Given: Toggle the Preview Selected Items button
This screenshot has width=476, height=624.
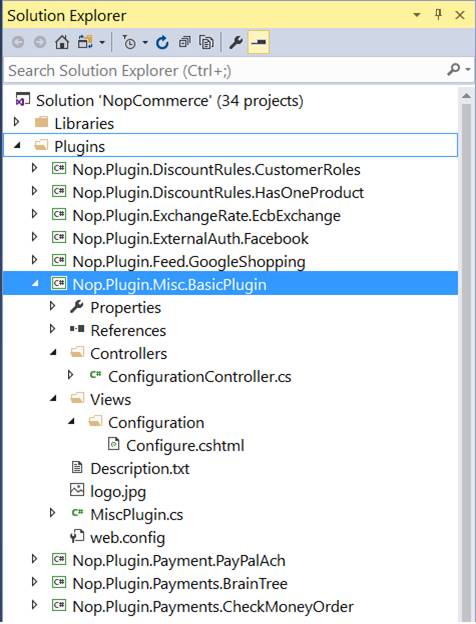Looking at the screenshot, I should [259, 42].
